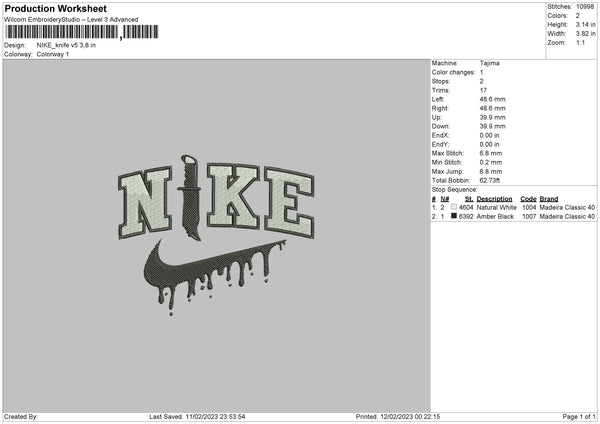Click the Amber Black color swatch

(454, 216)
